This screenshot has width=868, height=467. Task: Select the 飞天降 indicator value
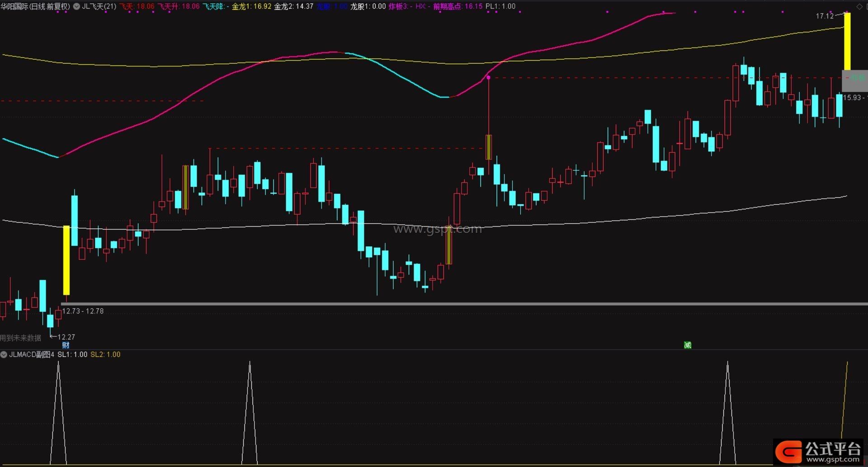[x=216, y=6]
